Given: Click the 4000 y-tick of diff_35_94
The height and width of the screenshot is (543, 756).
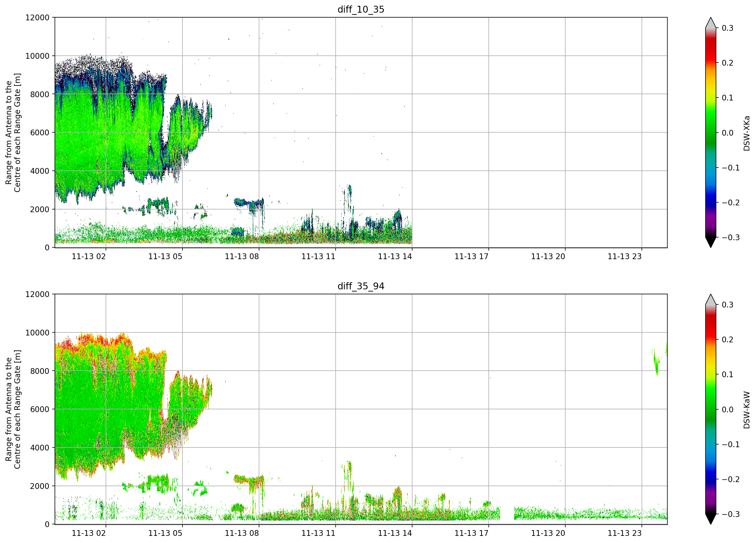Looking at the screenshot, I should tap(40, 448).
